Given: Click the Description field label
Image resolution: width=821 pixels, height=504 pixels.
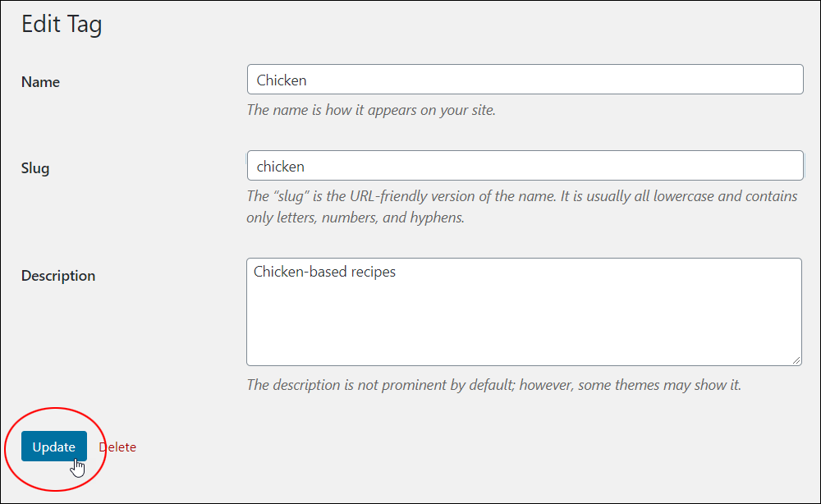Looking at the screenshot, I should [x=58, y=276].
